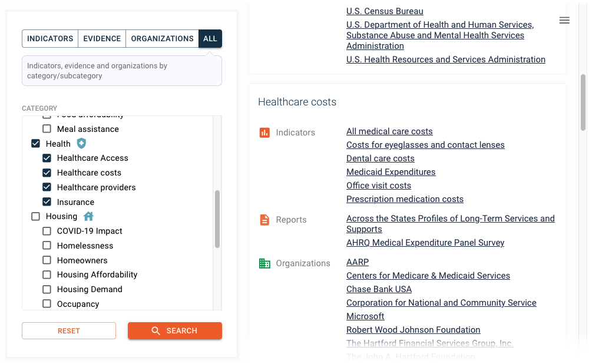Click the Housing house icon
Viewport: 592px width, 364px height.
(x=88, y=216)
